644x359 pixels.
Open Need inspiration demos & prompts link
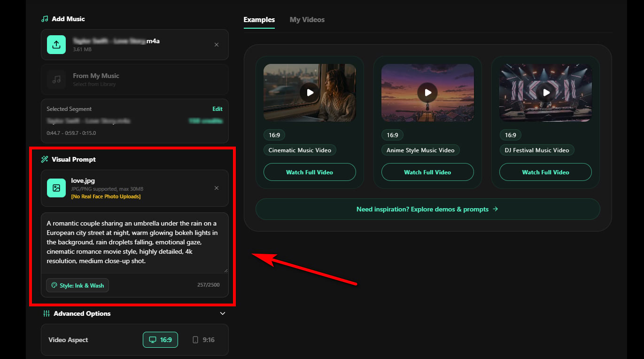point(427,209)
